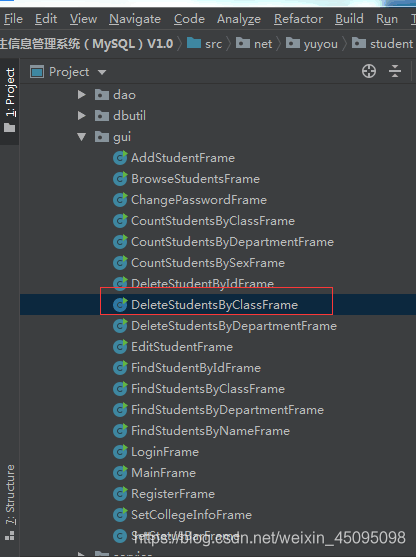The image size is (416, 557).
Task: Select FindStudentsByClassFrame file name
Action: [208, 389]
